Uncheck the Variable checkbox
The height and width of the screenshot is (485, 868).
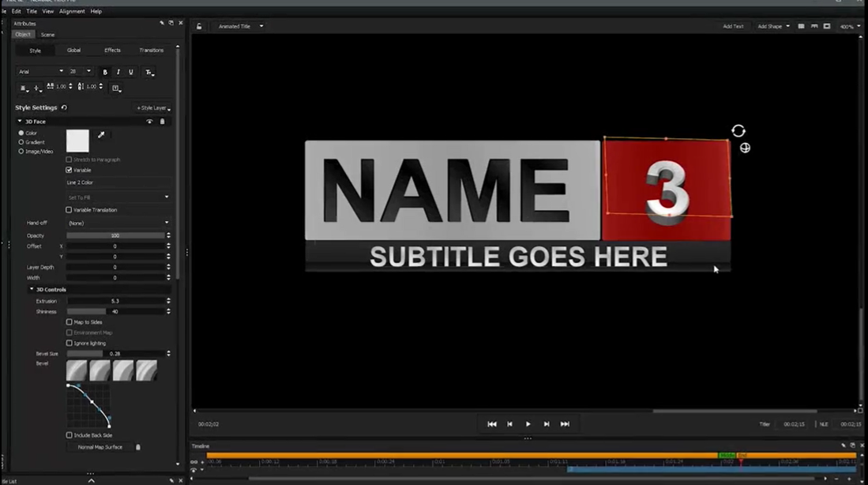point(69,170)
